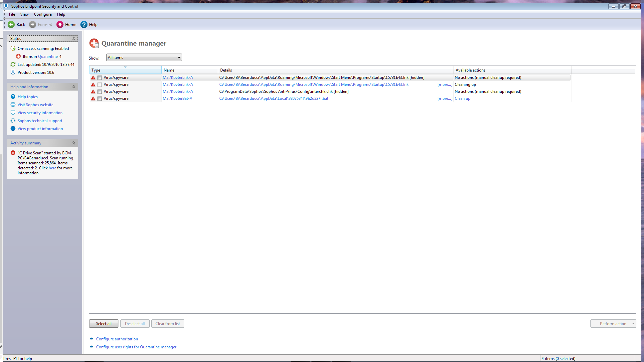Open the Visit Sophos website link
The width and height of the screenshot is (644, 362).
click(x=35, y=105)
